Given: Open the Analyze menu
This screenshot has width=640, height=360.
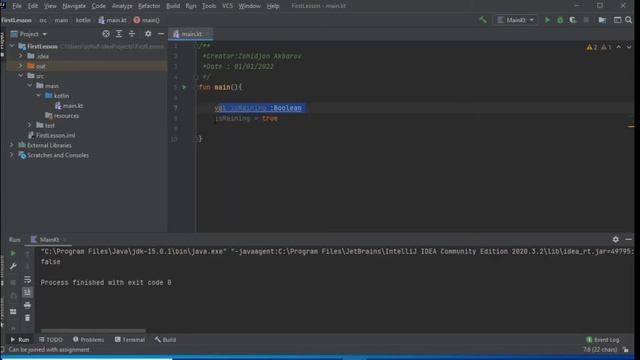Looking at the screenshot, I should click(122, 6).
